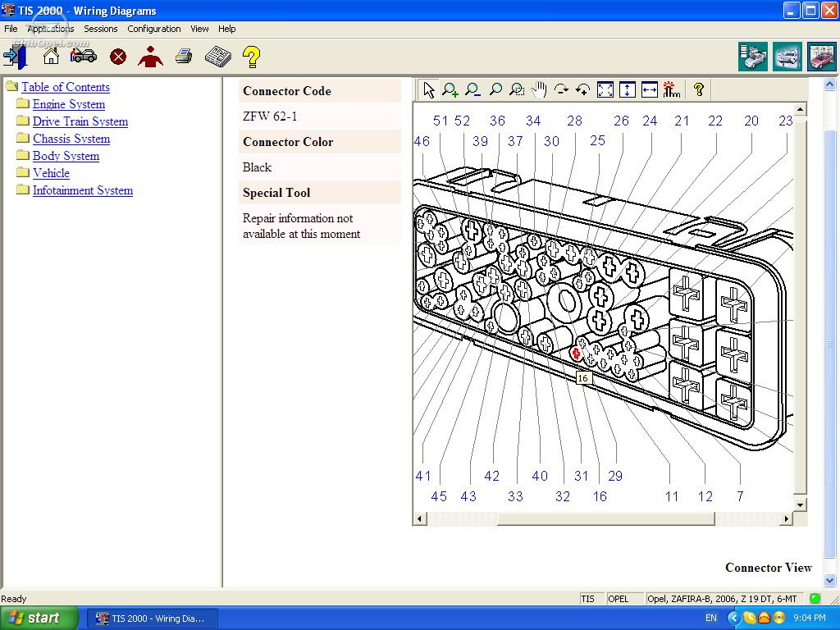Click the middle application icon at top right
This screenshot has height=630, width=840.
click(x=787, y=57)
